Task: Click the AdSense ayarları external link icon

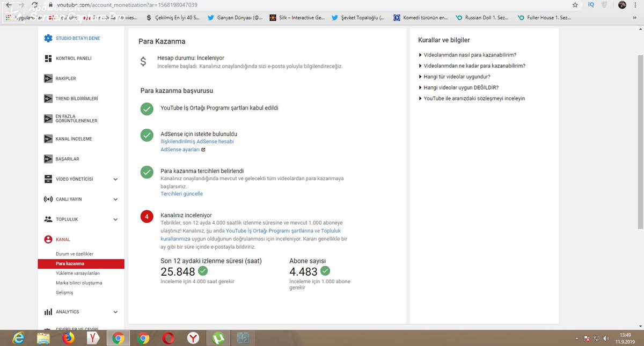Action: tap(203, 150)
